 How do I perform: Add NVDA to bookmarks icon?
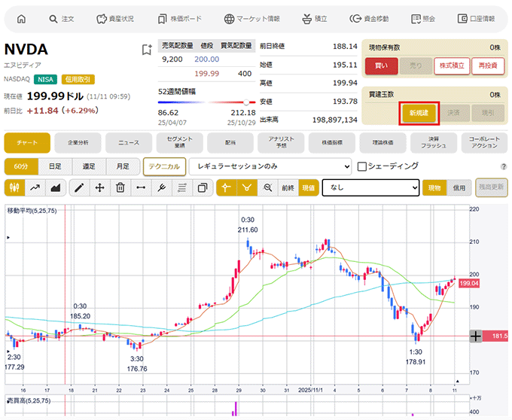(x=147, y=50)
